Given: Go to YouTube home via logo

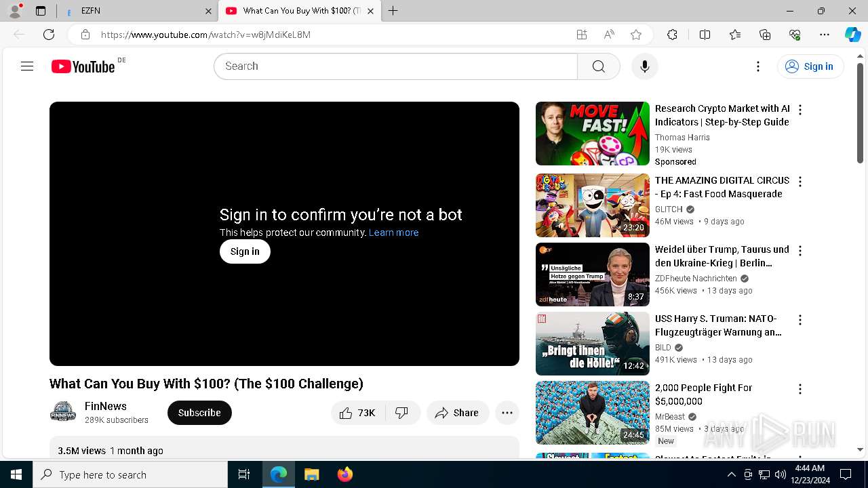Looking at the screenshot, I should [83, 66].
